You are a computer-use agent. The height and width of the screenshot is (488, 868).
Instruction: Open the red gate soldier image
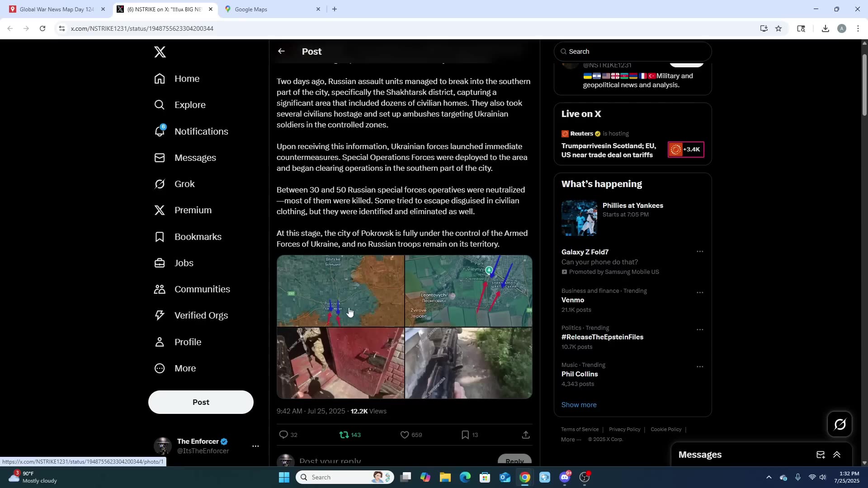click(x=340, y=363)
